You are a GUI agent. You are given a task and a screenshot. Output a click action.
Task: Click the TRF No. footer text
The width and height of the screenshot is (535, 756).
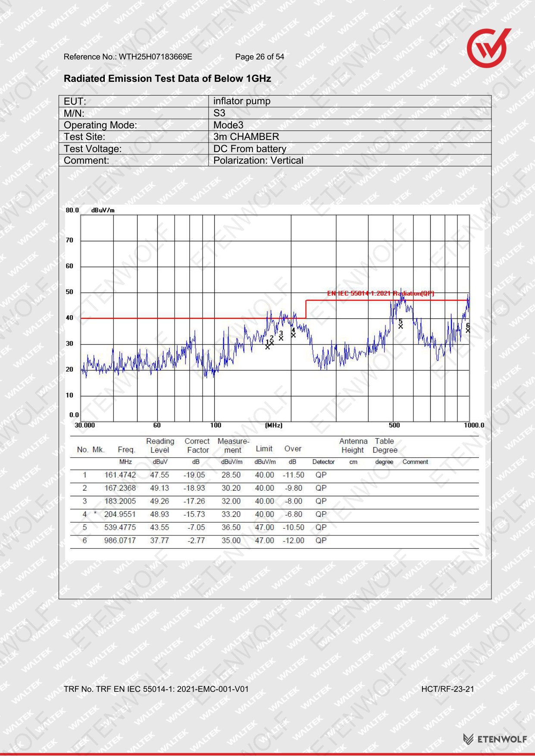tap(156, 689)
